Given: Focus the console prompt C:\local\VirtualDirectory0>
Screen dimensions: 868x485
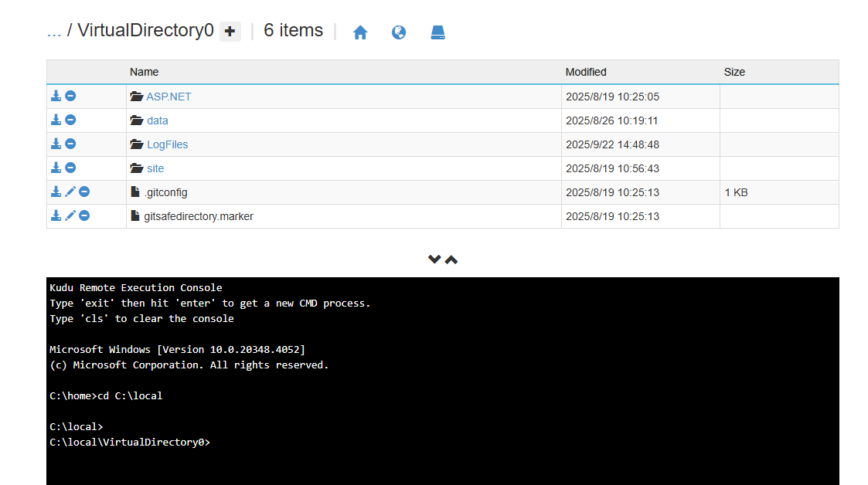Looking at the screenshot, I should [x=130, y=442].
